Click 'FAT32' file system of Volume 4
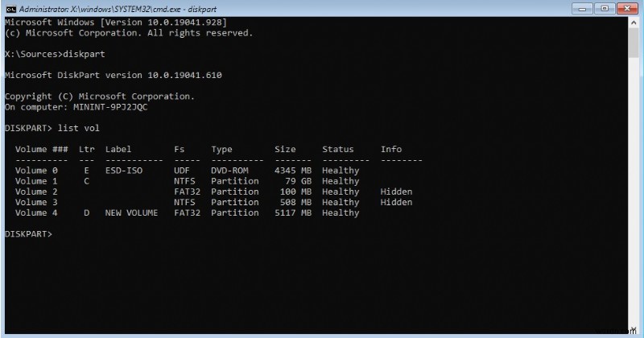Viewport: 644px width, 338px height. pos(188,212)
